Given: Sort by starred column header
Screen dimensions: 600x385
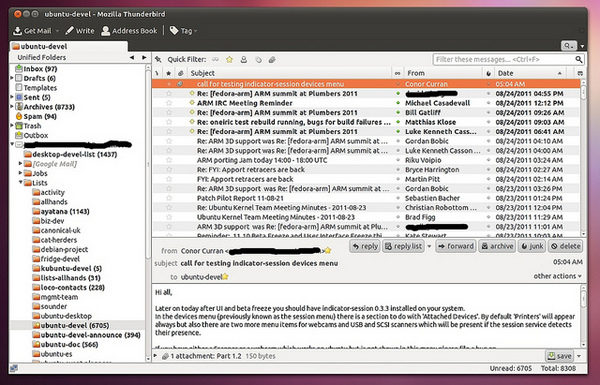Looking at the screenshot, I should click(168, 73).
